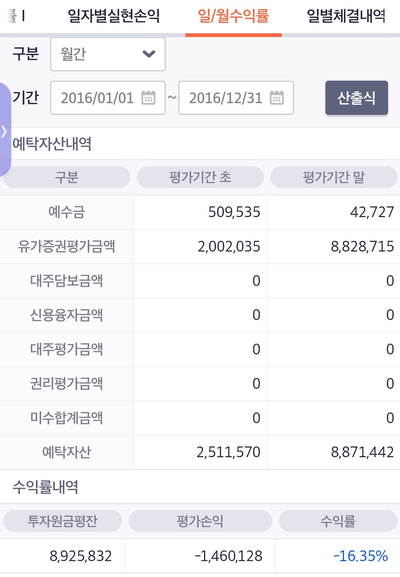400x577 pixels.
Task: Click the value 2,511,570
Action: (x=229, y=452)
